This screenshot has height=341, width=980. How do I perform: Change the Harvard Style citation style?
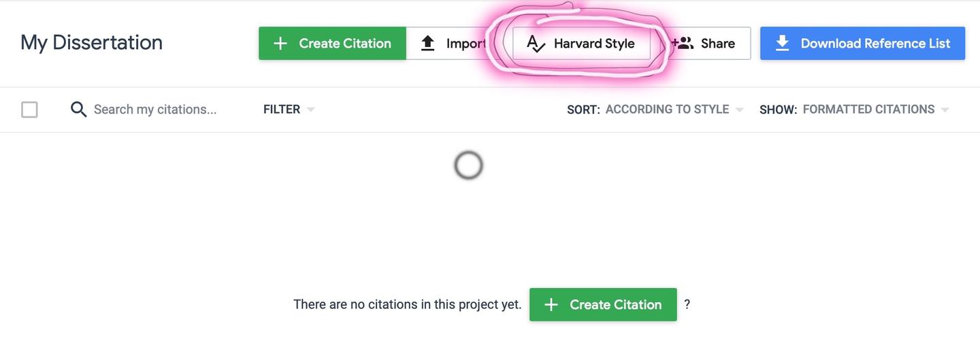(x=593, y=44)
